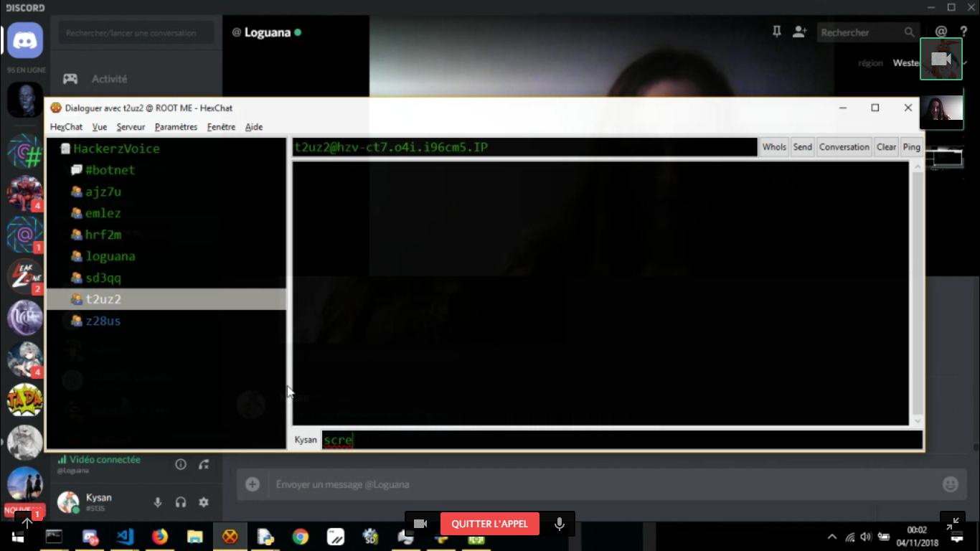Open the Vue menu in HexChat
The image size is (980, 551).
[100, 127]
